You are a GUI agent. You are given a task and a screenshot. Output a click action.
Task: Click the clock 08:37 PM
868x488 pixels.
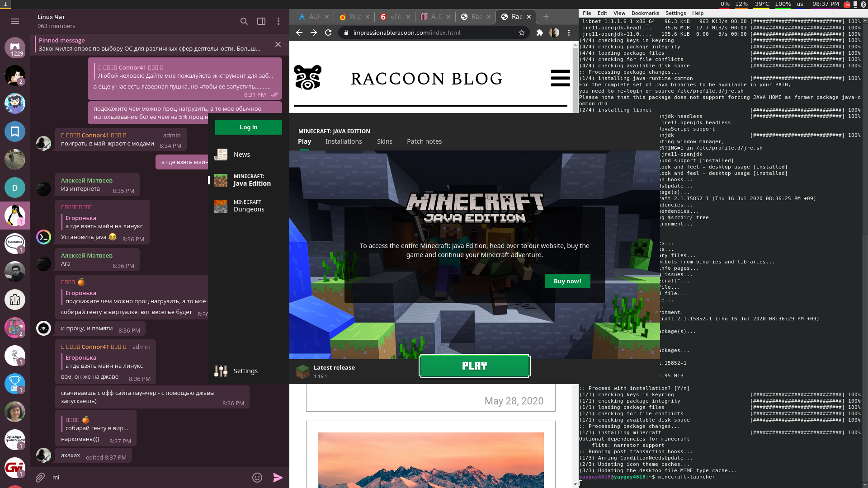pyautogui.click(x=826, y=4)
